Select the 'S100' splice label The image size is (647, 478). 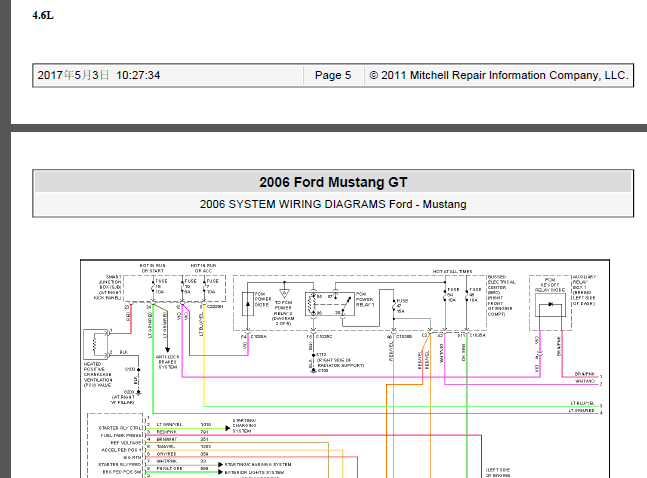130,369
